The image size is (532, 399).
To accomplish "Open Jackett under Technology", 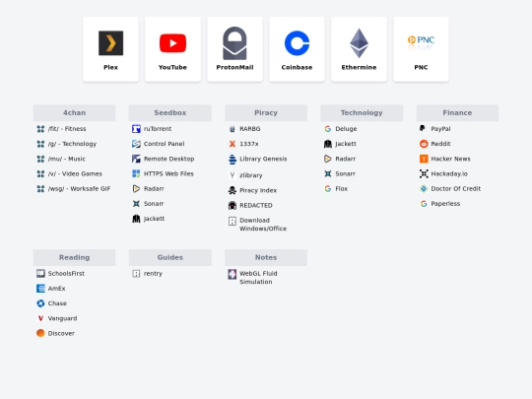I will (x=346, y=144).
